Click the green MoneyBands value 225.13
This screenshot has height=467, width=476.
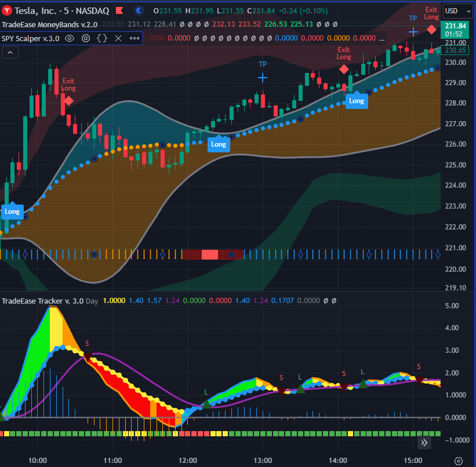point(301,24)
